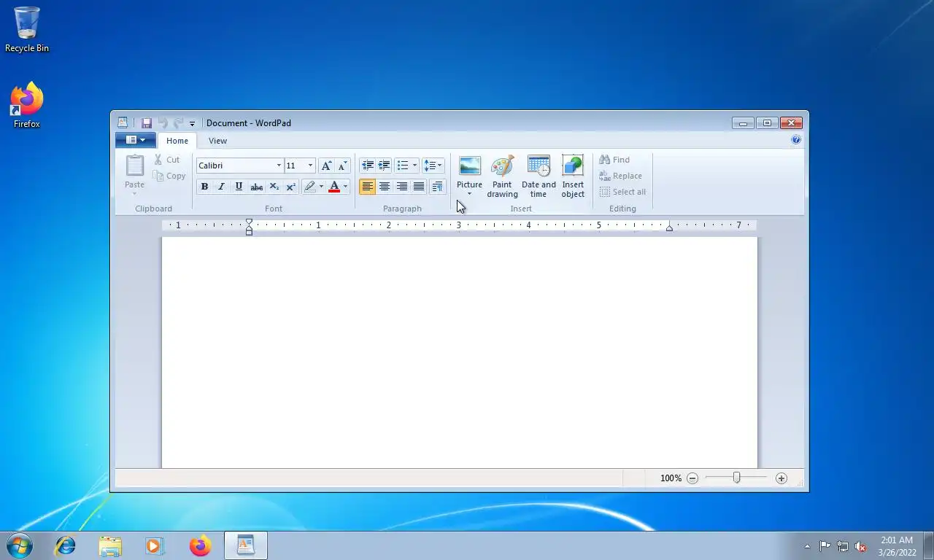Click the Paste clipboard icon
The width and height of the screenshot is (934, 560).
tap(135, 166)
